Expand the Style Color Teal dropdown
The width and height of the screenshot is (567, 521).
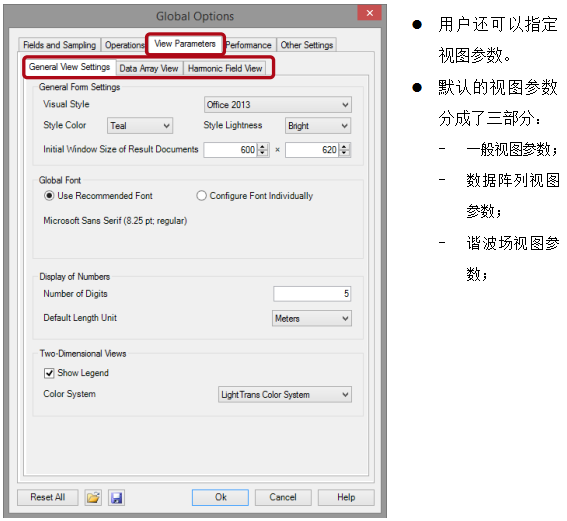(x=140, y=126)
